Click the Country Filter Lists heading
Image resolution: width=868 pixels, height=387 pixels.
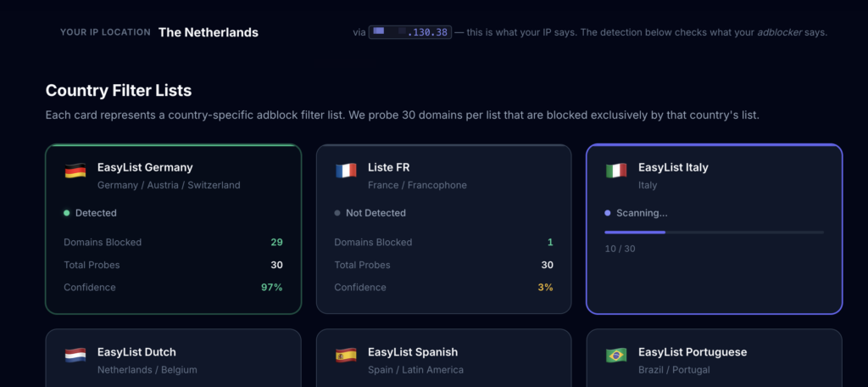click(x=119, y=90)
